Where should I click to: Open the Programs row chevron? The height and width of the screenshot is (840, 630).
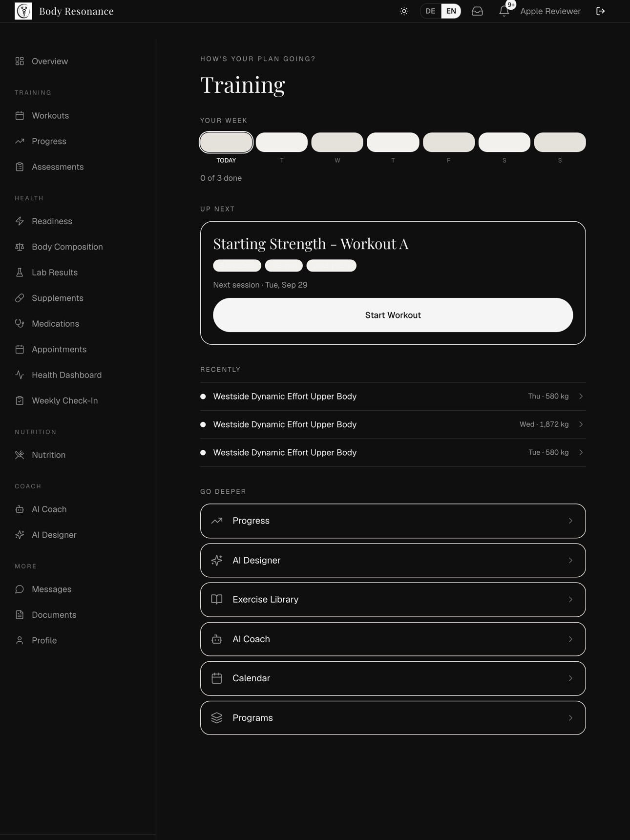tap(570, 718)
